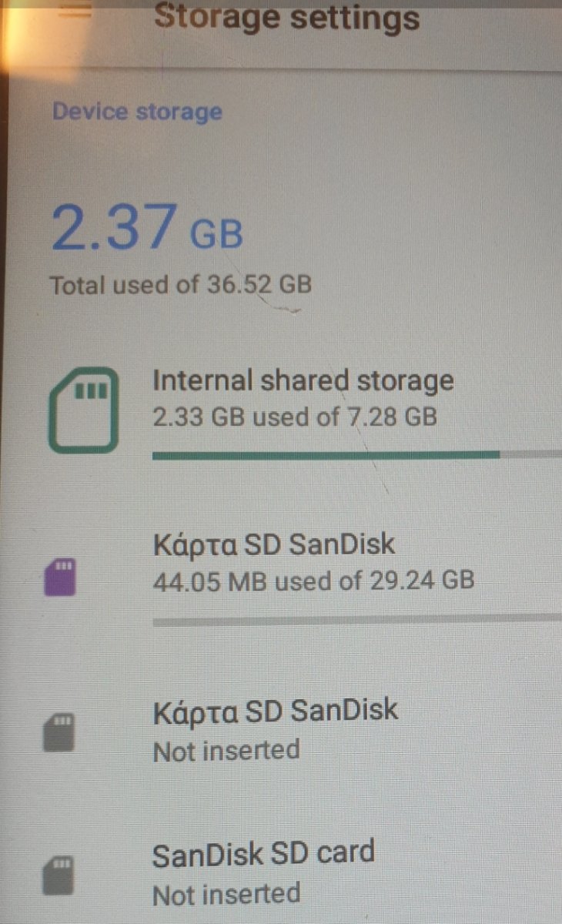This screenshot has height=924, width=562.
Task: Tap the large 2.37 GB usage figure
Action: tap(146, 225)
